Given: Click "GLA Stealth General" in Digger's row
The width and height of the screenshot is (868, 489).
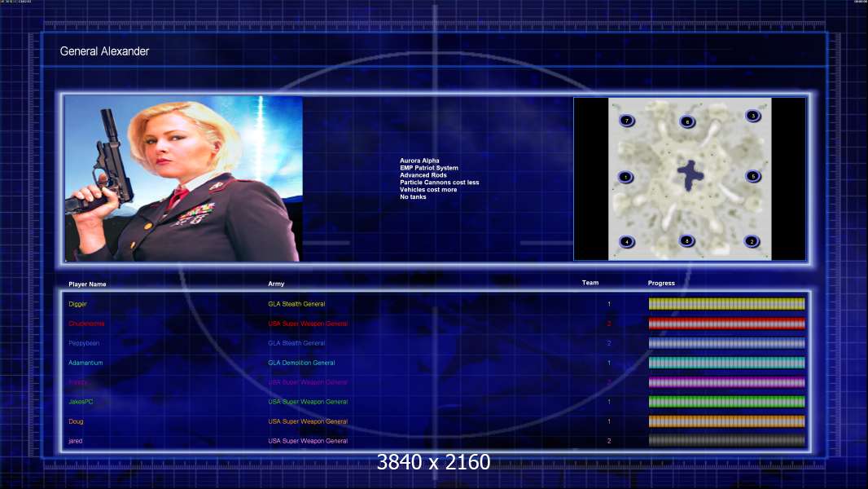Looking at the screenshot, I should pos(296,304).
